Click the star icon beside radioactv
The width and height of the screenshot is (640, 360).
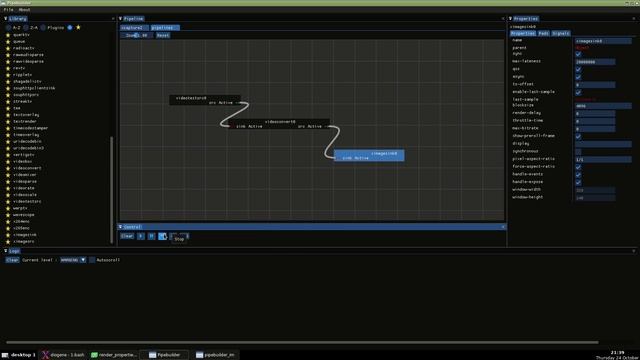pos(8,48)
